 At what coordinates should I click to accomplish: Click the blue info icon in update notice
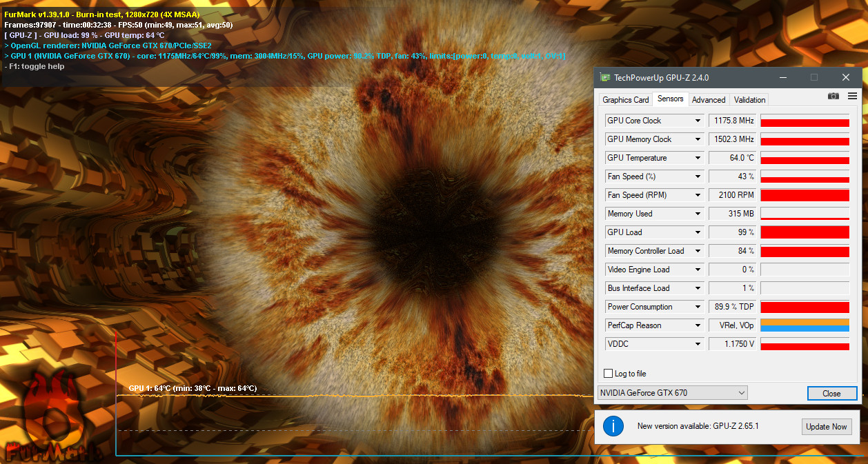(x=613, y=426)
